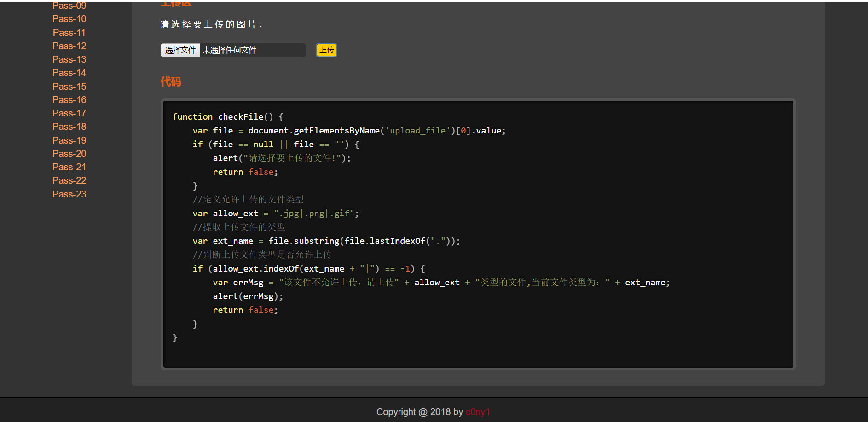
Task: Click the //定义允许上传的文件类型 comment
Action: tap(248, 200)
